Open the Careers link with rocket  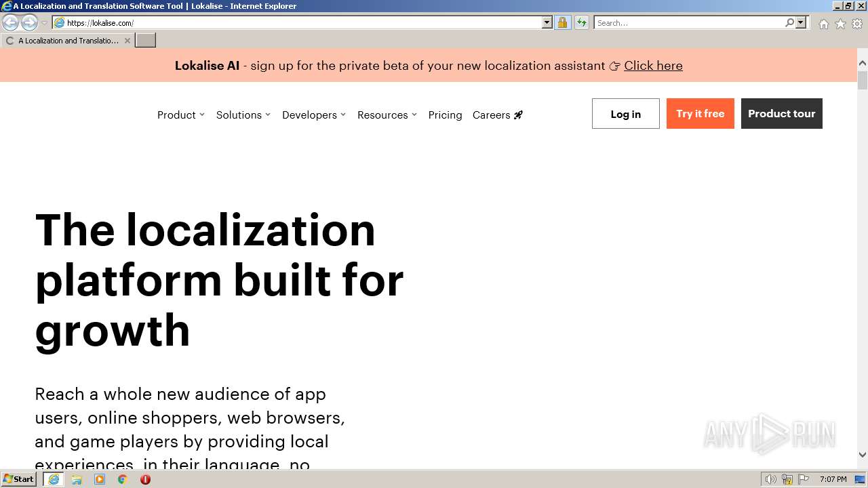[498, 115]
